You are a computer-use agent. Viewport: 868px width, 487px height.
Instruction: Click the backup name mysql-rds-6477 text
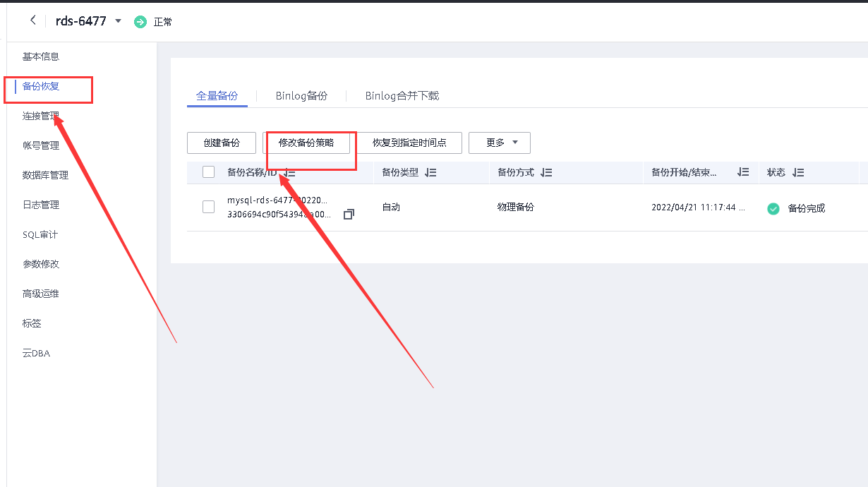tap(277, 200)
